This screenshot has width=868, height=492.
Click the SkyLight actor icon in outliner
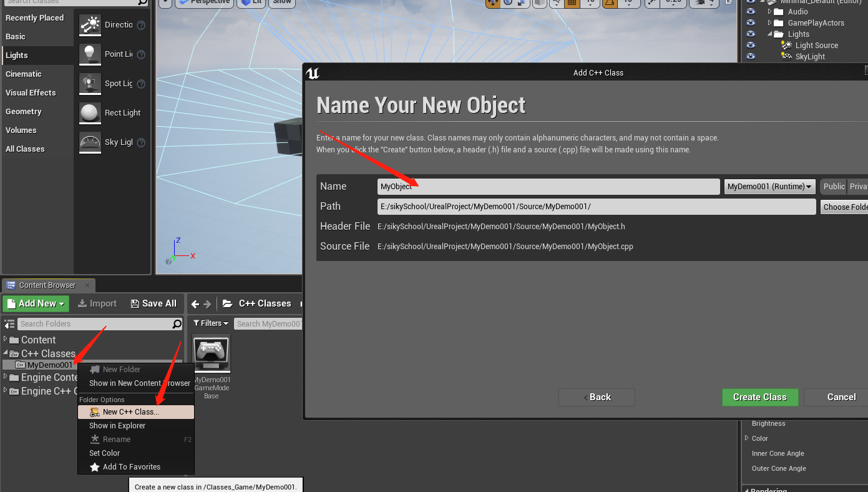(x=787, y=57)
